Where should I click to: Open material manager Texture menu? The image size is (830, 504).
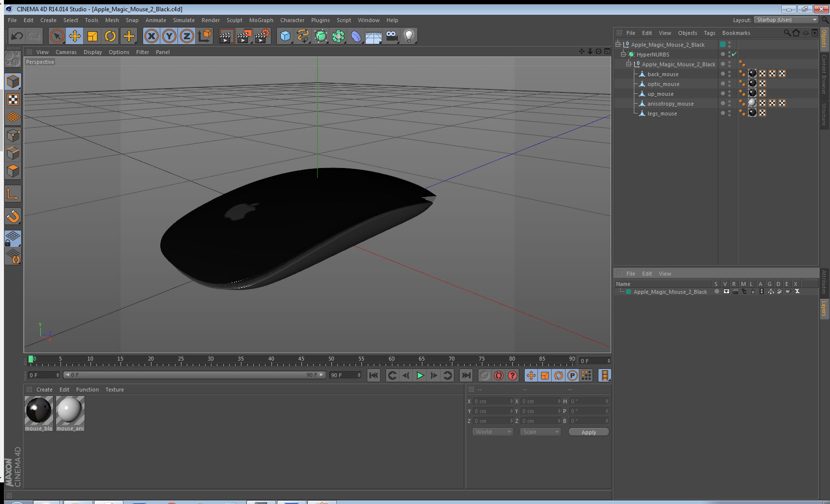click(115, 390)
